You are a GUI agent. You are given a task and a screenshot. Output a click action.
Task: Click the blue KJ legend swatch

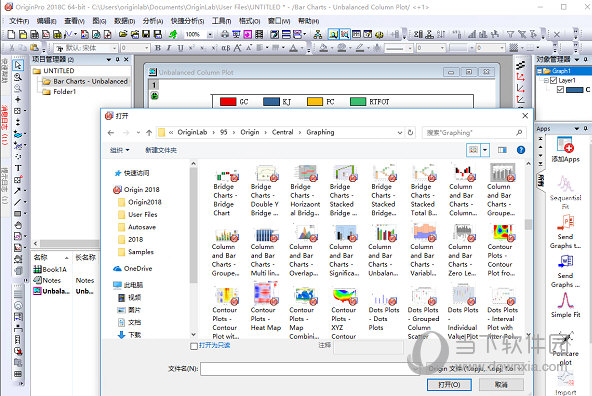coord(271,102)
